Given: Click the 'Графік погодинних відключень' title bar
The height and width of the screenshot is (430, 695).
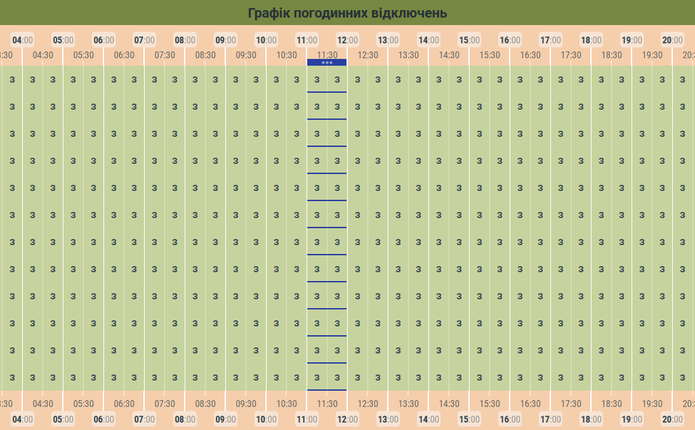Looking at the screenshot, I should [347, 13].
